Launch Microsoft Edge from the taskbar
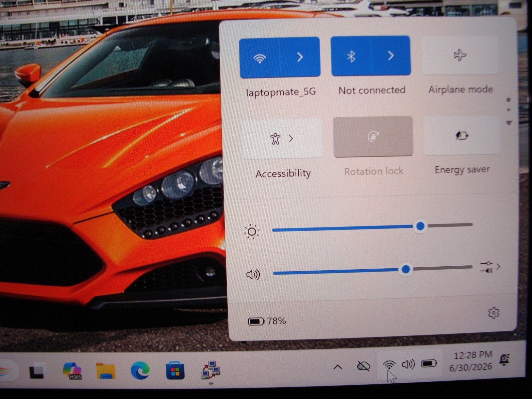The image size is (532, 399). (x=140, y=370)
